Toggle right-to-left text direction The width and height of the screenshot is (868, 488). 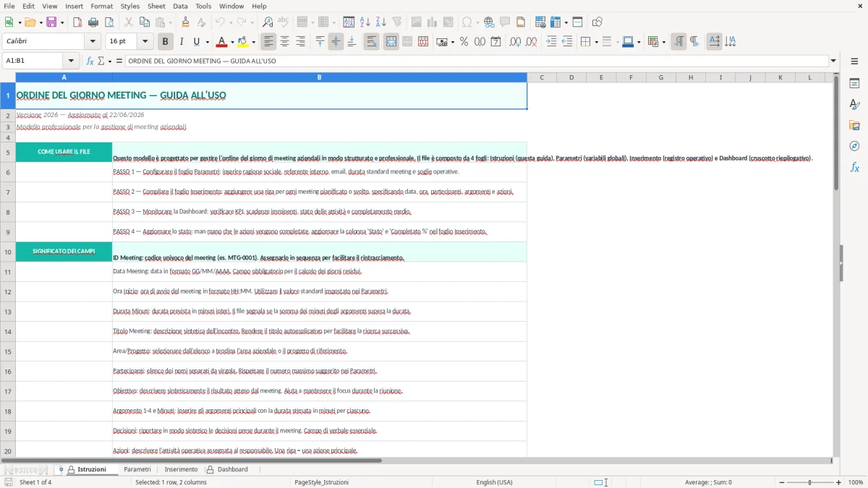tap(694, 42)
